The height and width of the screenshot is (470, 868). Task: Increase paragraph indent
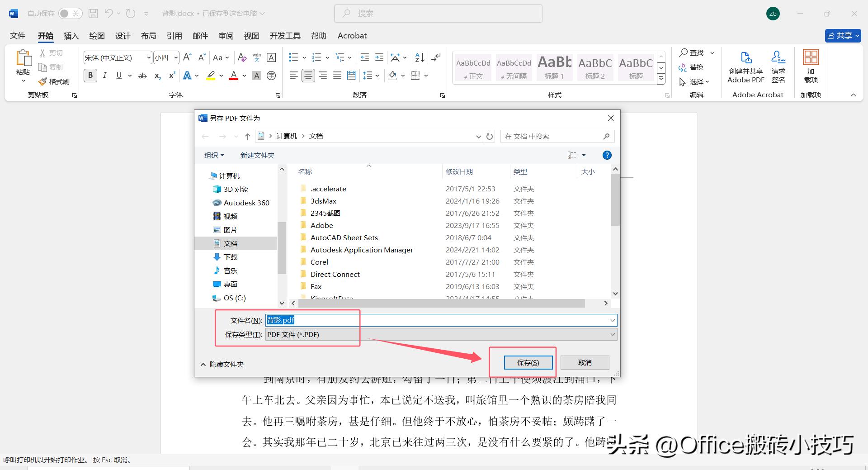point(379,57)
